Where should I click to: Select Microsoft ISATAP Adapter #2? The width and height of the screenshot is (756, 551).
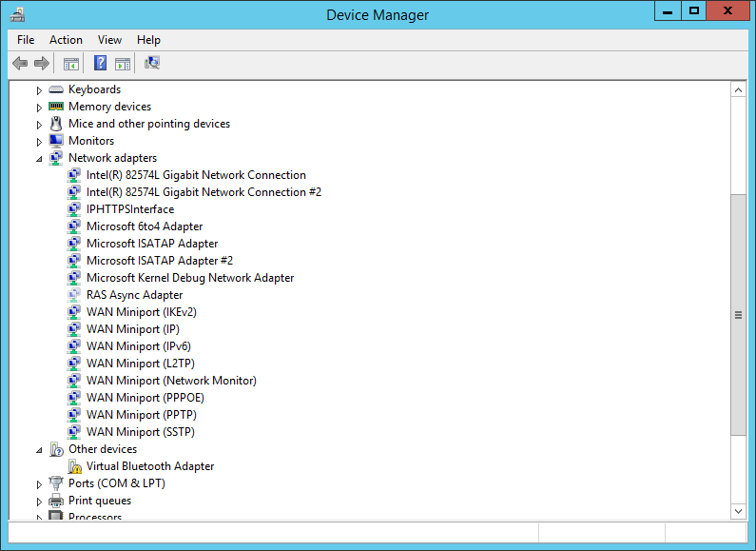point(160,261)
